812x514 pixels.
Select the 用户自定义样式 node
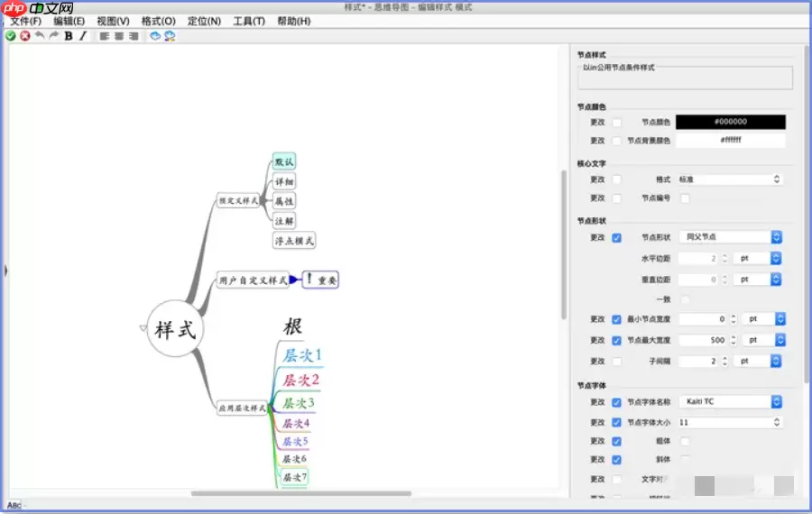coord(253,280)
